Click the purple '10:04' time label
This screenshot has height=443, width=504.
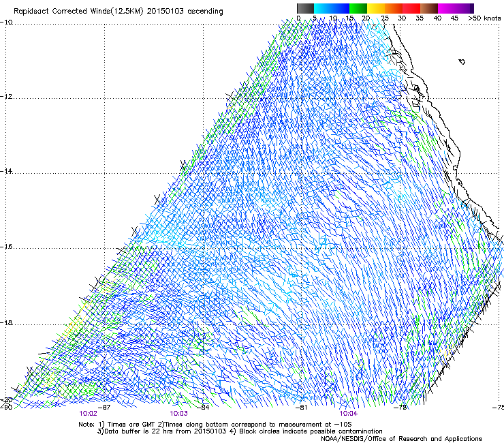pos(349,414)
